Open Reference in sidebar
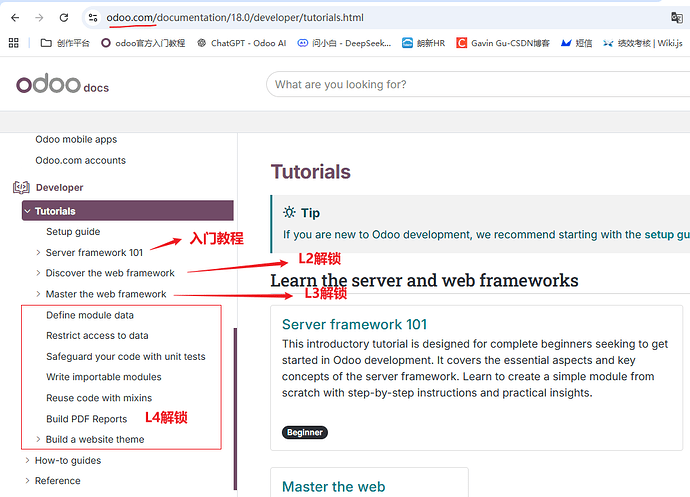 pyautogui.click(x=58, y=481)
